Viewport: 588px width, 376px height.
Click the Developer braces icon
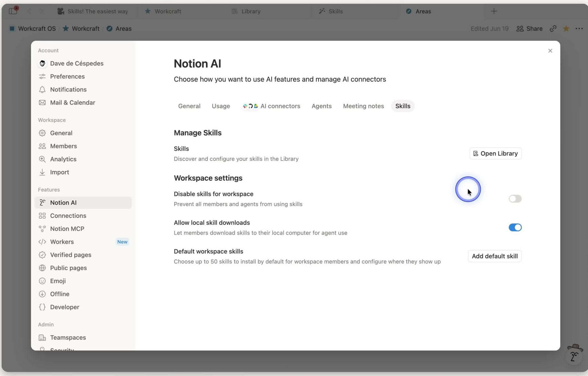tap(42, 307)
